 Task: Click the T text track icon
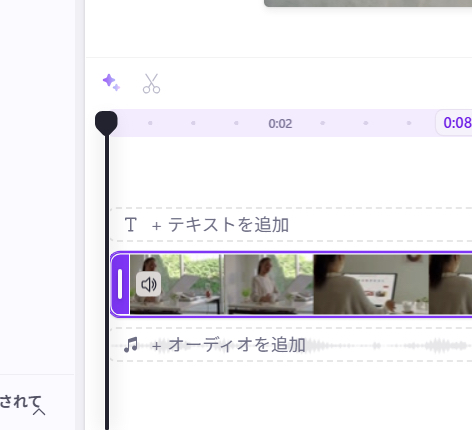(x=131, y=224)
